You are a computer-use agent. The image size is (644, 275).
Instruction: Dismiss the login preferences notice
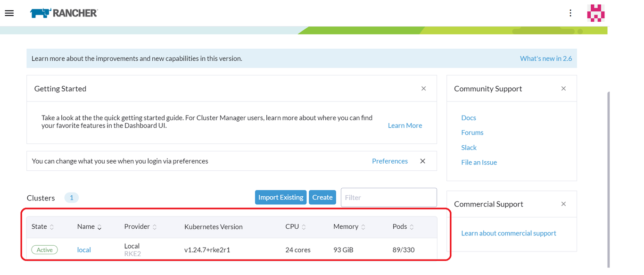pos(422,161)
